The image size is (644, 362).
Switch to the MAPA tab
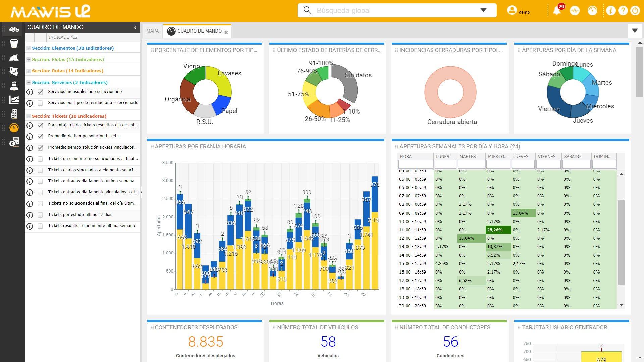[x=153, y=31]
